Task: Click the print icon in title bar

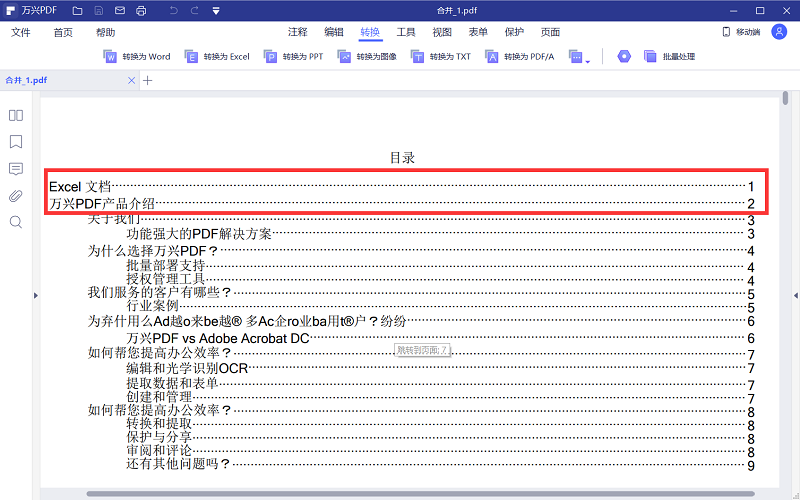Action: click(141, 10)
